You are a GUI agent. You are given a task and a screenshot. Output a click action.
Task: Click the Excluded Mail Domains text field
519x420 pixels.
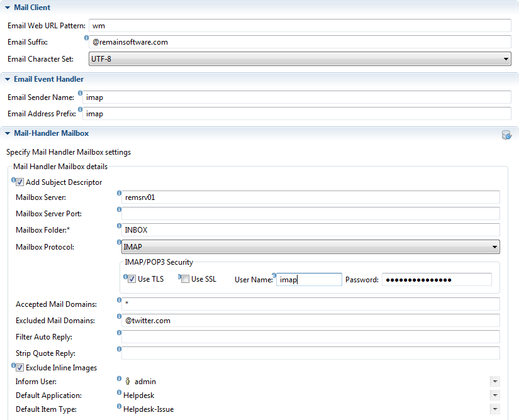[x=311, y=321]
